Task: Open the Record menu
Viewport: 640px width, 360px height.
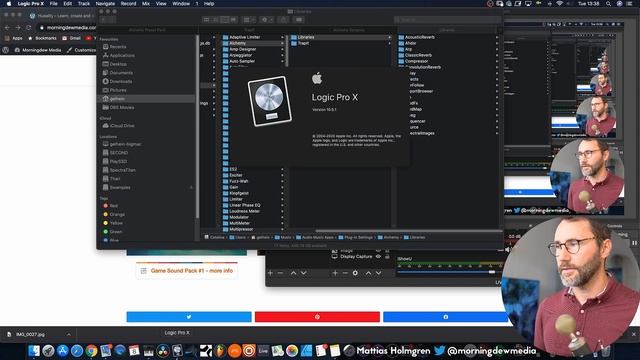Action: [128, 4]
